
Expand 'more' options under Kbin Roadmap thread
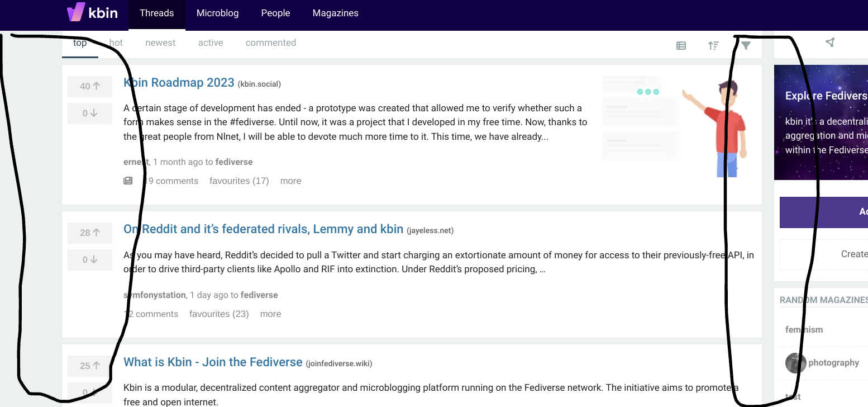click(x=290, y=180)
